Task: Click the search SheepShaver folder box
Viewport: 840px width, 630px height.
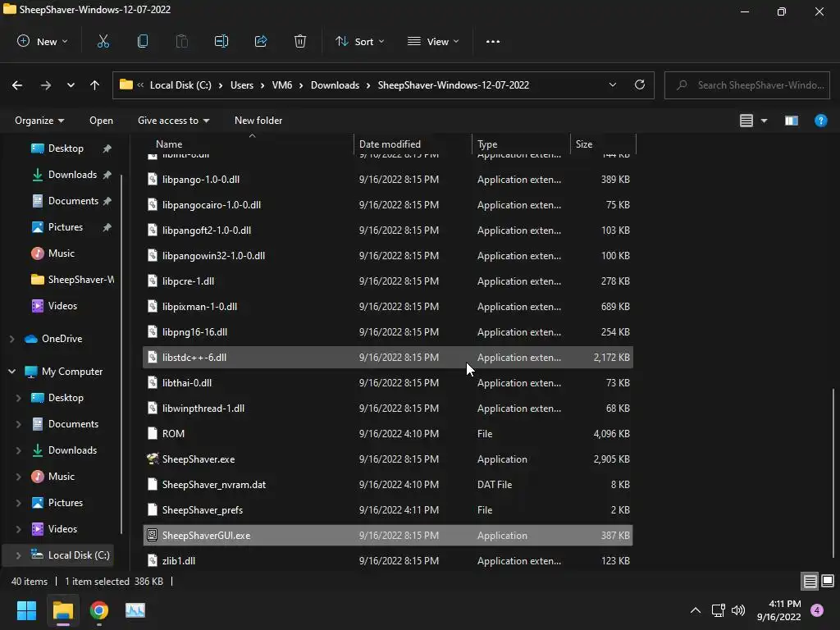Action: 746,85
